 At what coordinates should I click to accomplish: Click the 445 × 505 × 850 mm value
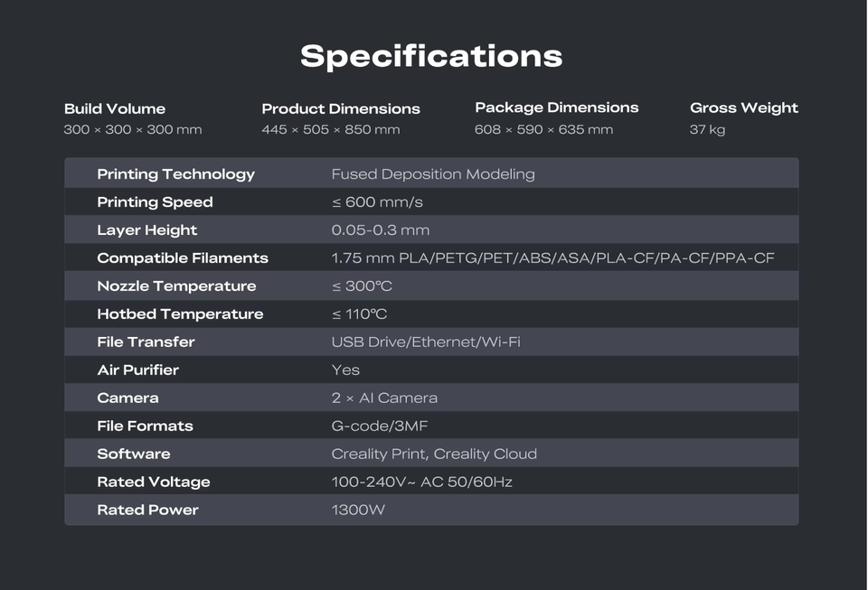coord(331,129)
